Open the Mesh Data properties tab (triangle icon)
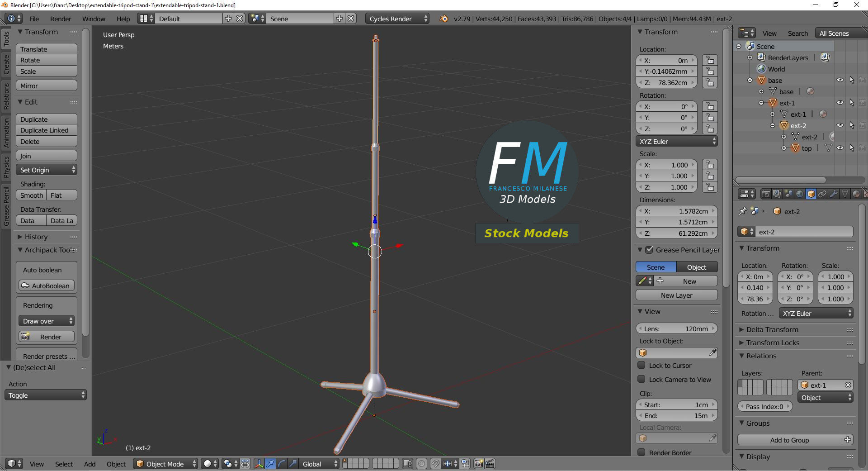This screenshot has height=471, width=868. [x=845, y=194]
